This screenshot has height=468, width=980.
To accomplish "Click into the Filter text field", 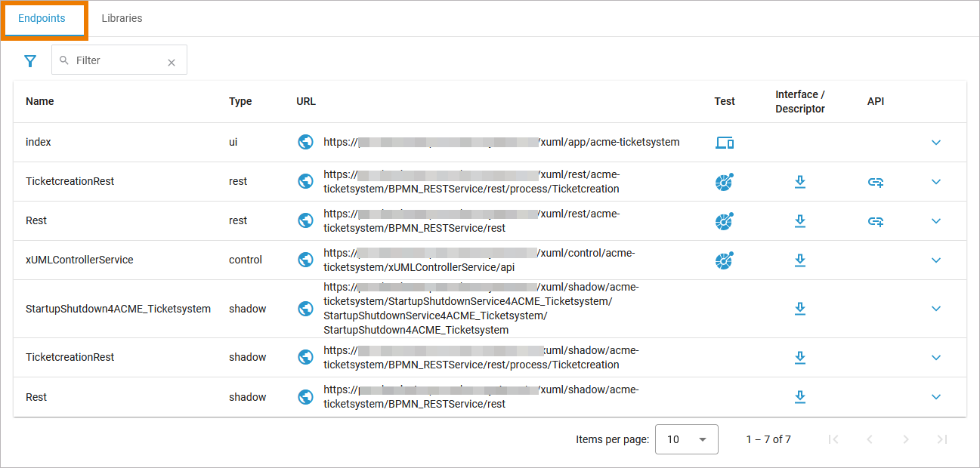I will 117,60.
